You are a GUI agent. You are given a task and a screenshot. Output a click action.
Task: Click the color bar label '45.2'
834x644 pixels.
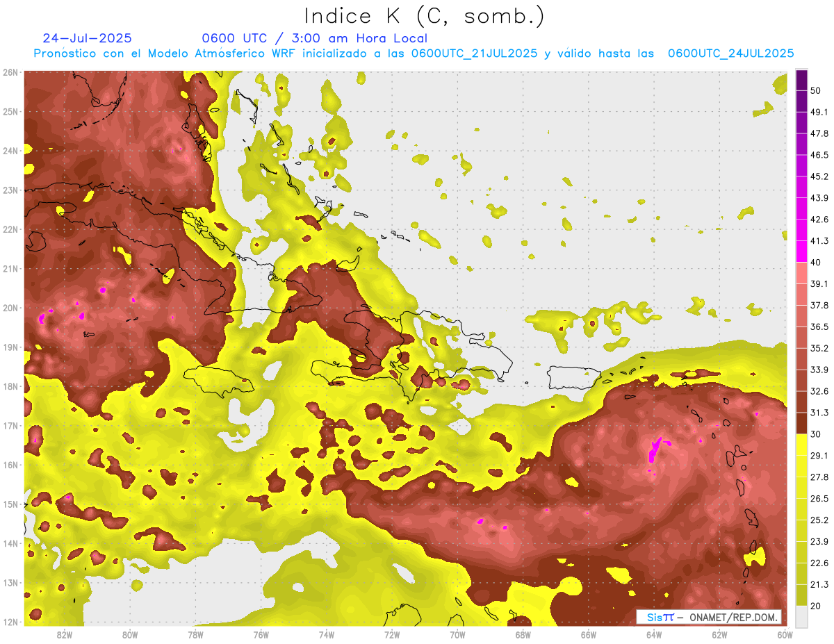coord(819,176)
